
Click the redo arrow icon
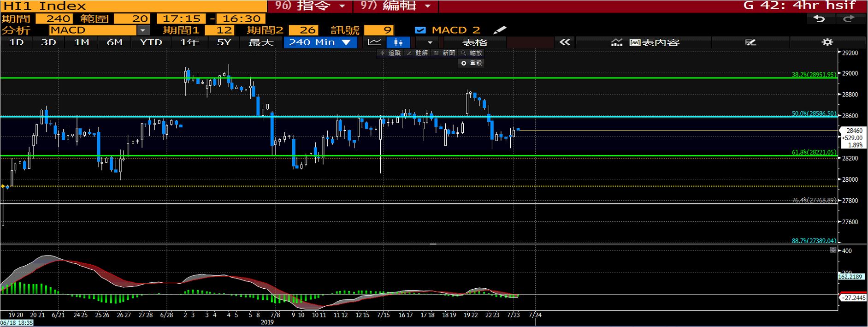click(849, 19)
